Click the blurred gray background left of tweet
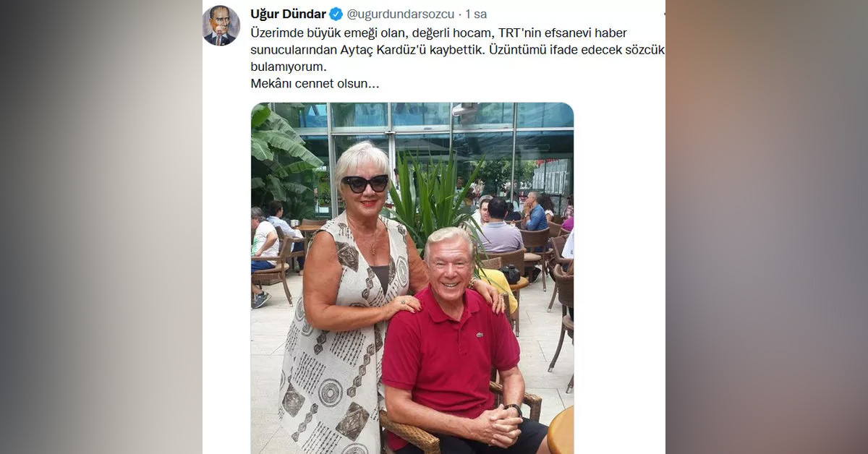This screenshot has height=454, width=868. pos(101,227)
